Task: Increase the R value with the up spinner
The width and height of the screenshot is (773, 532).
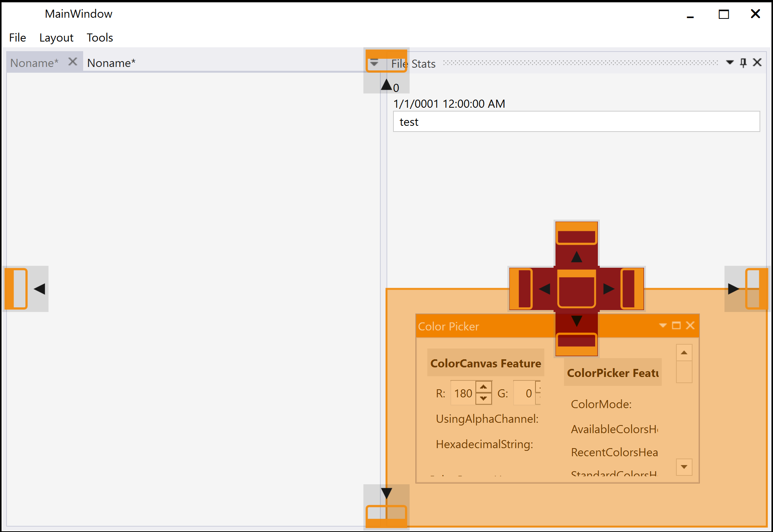Action: pos(484,387)
